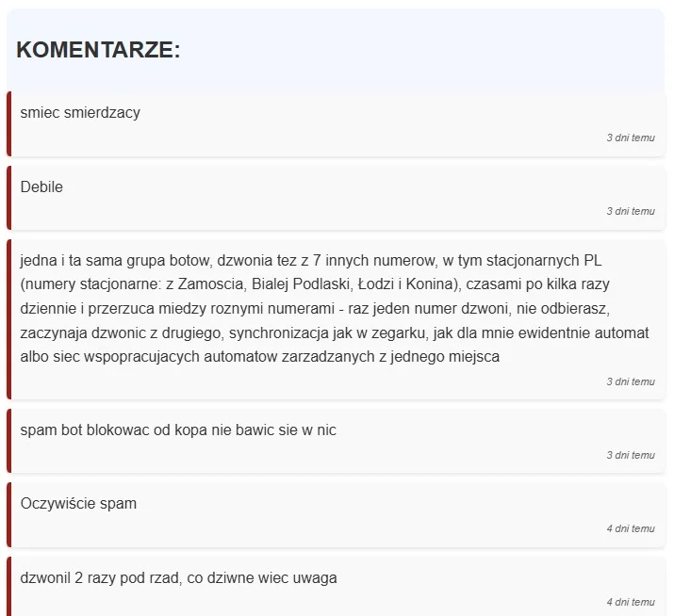Click the timestamp below the long bot comment
Viewport: 674px width, 616px height.
point(631,381)
